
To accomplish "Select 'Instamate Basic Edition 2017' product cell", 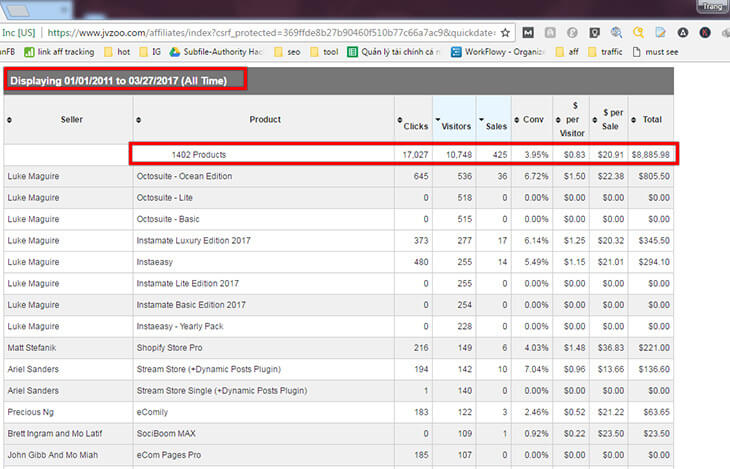I will coord(264,305).
